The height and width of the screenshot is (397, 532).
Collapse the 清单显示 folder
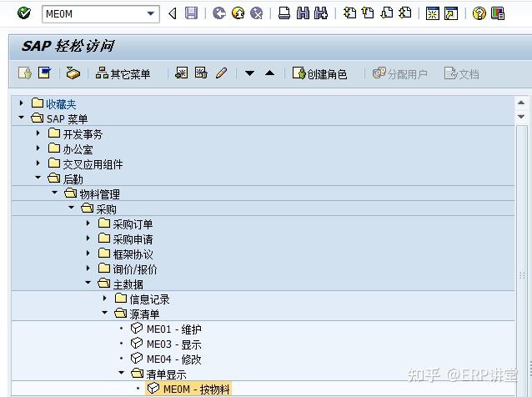coord(121,373)
